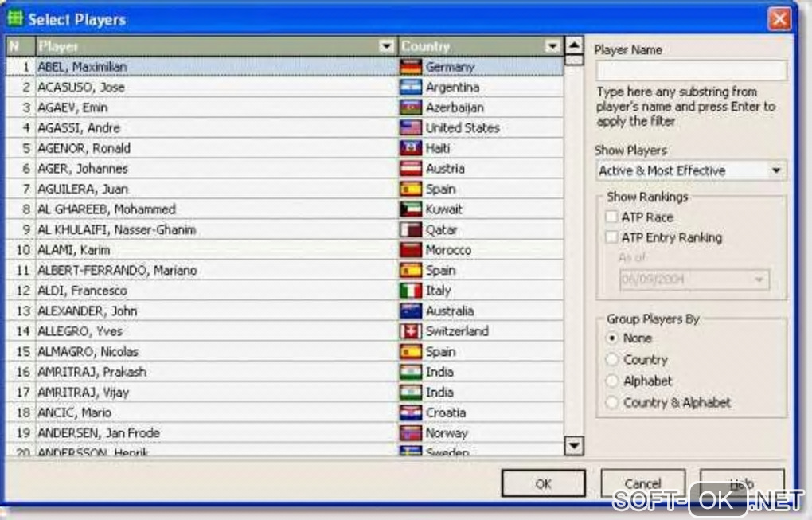This screenshot has height=520, width=812.
Task: Click the N column header
Action: [20, 46]
